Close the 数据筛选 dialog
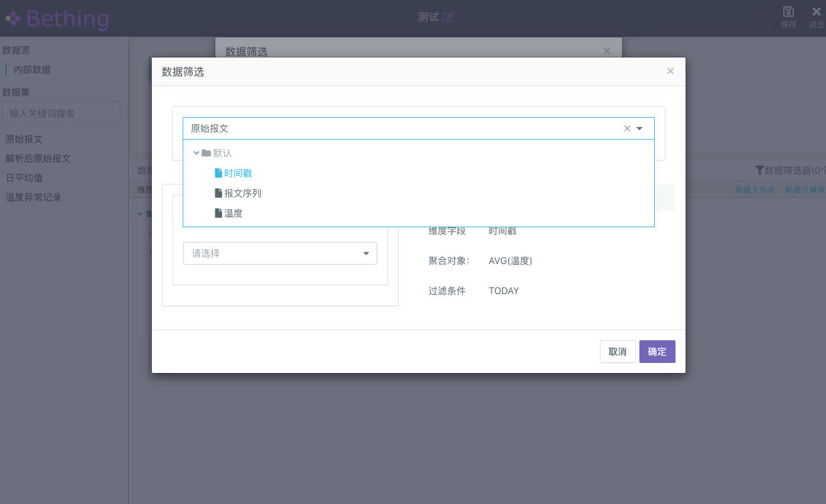The image size is (826, 504). point(670,71)
